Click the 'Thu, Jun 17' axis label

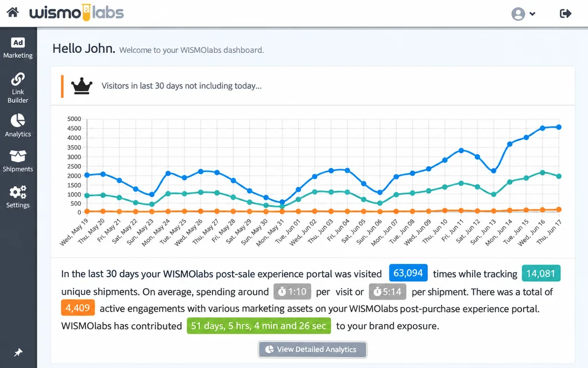(548, 232)
